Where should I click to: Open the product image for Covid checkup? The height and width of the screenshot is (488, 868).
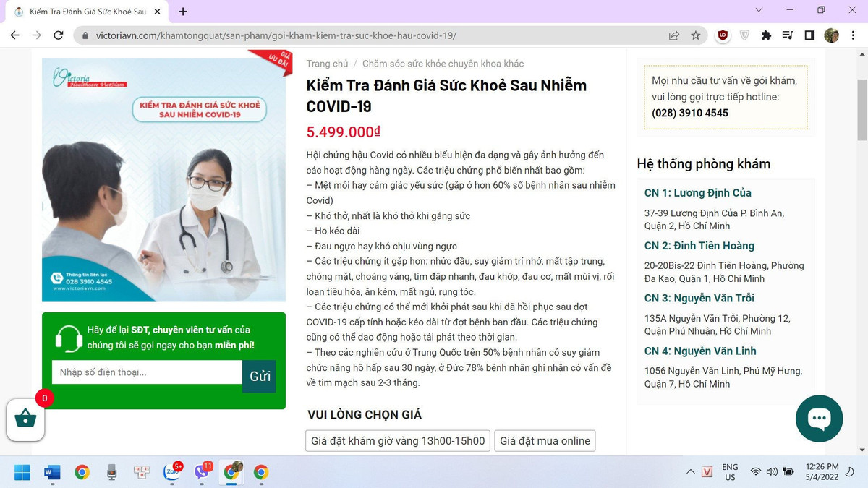pyautogui.click(x=163, y=179)
